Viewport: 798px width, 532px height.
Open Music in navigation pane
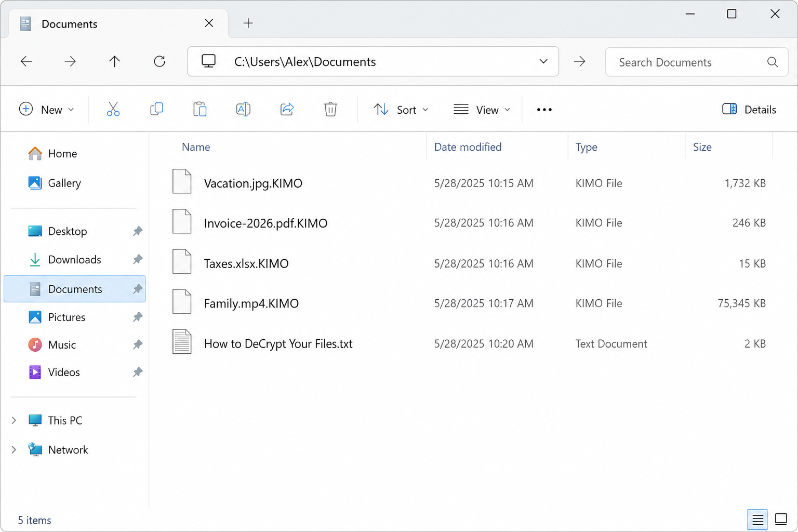coord(75,344)
